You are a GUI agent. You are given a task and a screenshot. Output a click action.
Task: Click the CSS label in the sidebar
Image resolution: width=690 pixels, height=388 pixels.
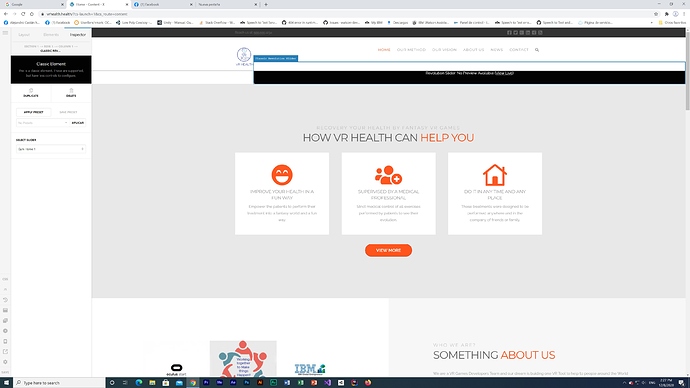pyautogui.click(x=5, y=279)
